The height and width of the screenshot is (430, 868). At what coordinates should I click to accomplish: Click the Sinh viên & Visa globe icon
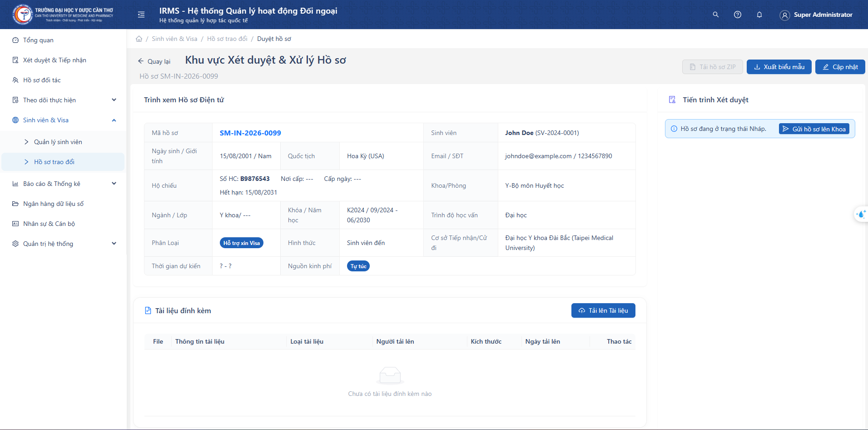tap(15, 120)
